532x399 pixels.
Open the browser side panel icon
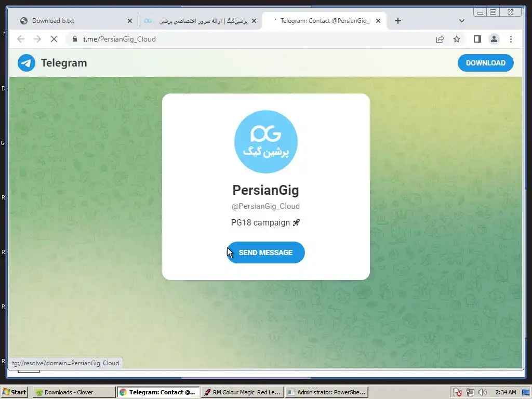tap(477, 39)
